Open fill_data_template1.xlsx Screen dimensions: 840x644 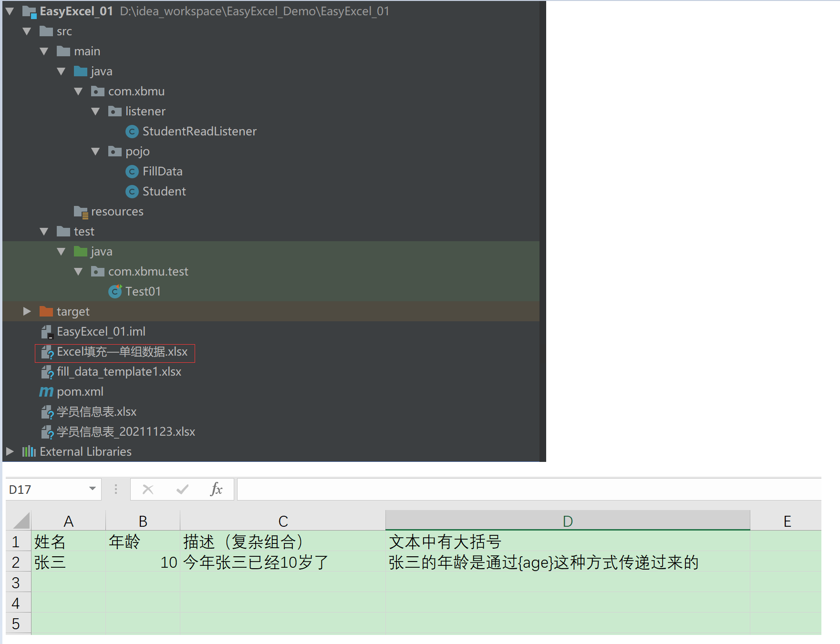(x=119, y=372)
